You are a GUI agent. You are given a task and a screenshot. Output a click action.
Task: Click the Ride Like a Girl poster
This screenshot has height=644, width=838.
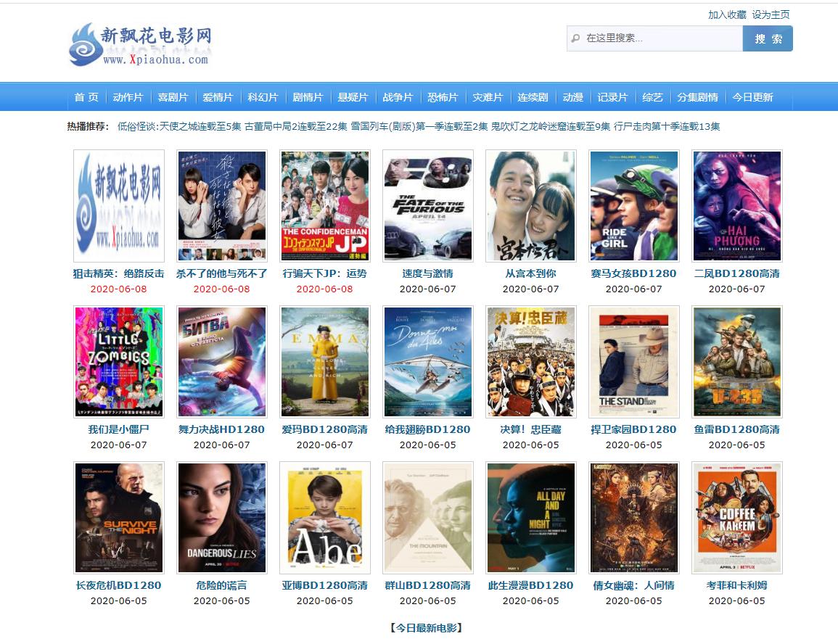[634, 205]
